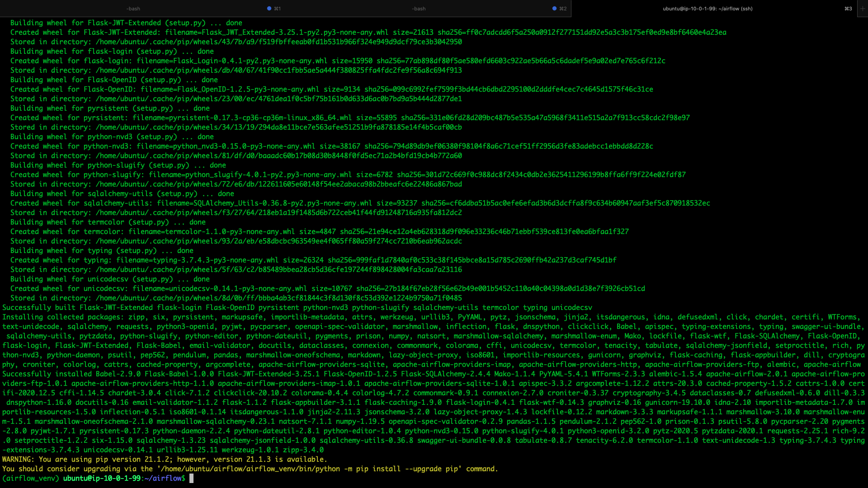868x488 pixels.
Task: Click 'Building wheel for python-slugify' line
Action: tap(118, 165)
